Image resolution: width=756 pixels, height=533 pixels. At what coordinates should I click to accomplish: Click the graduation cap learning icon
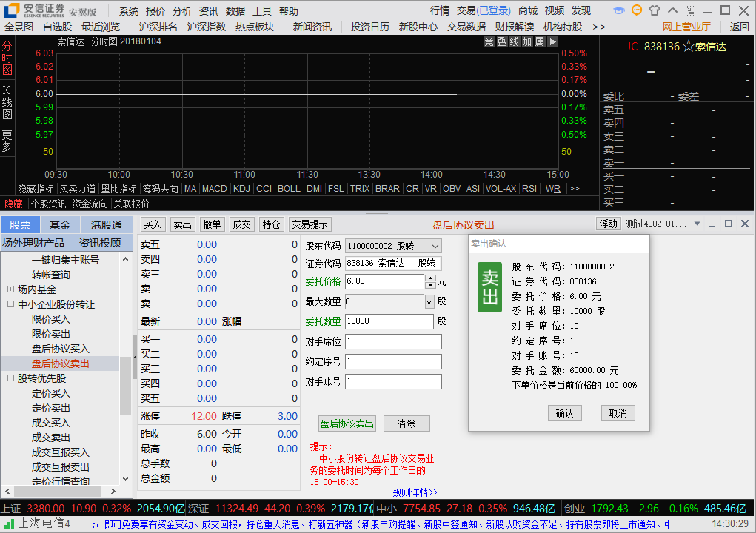618,10
